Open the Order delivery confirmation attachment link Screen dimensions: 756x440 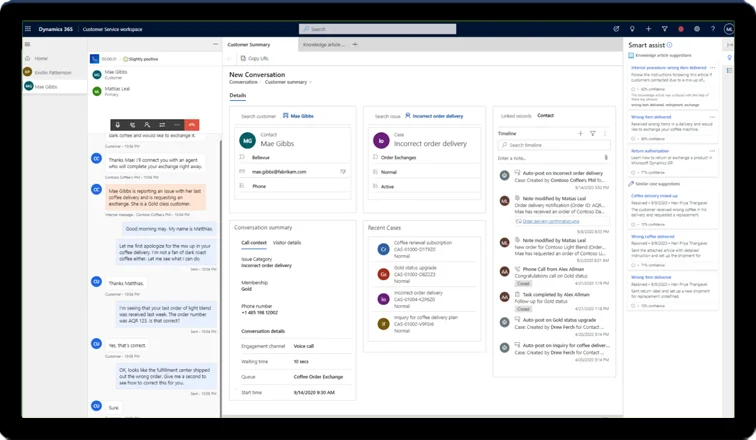click(550, 220)
